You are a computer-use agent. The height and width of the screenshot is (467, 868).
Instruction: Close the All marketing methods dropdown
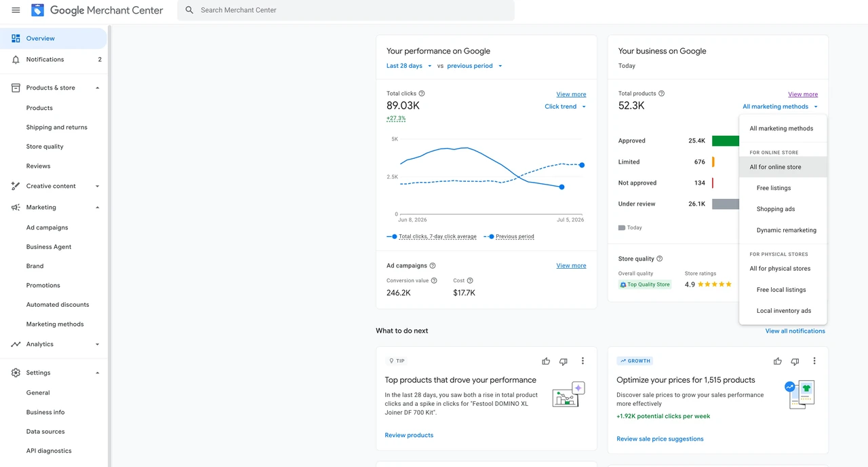(780, 107)
